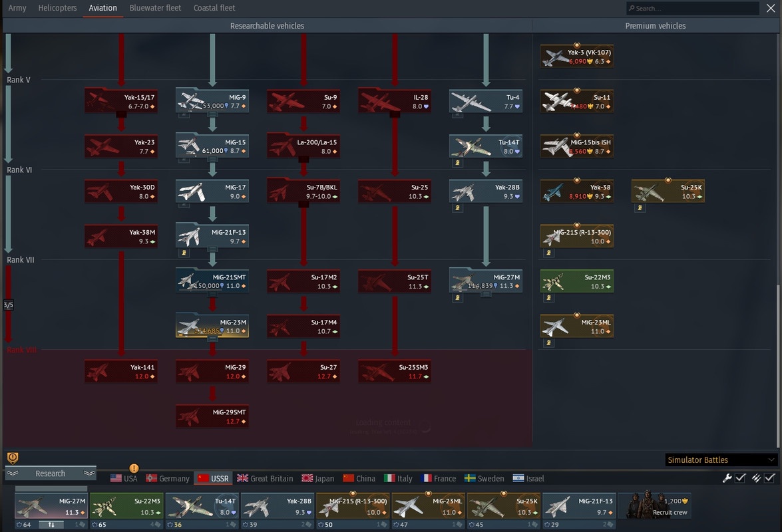Select the USA nation tab
This screenshot has height=532, width=782.
[x=124, y=478]
